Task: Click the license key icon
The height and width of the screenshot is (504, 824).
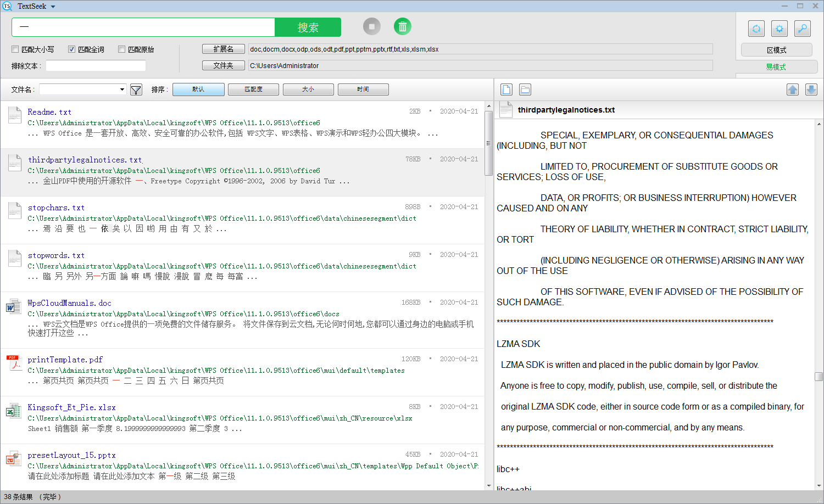Action: tap(803, 29)
